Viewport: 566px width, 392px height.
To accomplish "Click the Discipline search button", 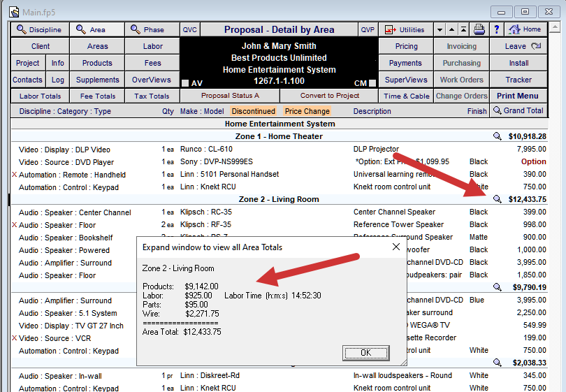I will click(x=40, y=29).
